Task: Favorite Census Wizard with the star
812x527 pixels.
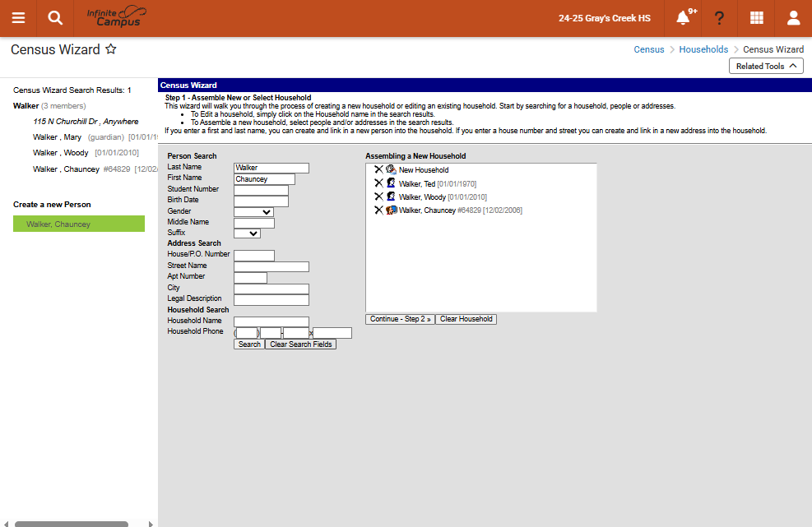Action: tap(111, 49)
